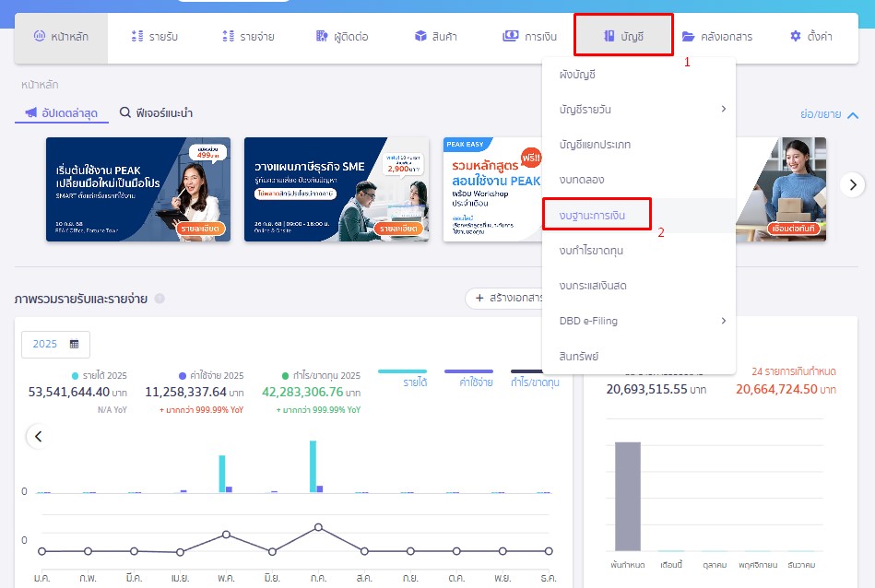Switch to the อัปเดตล่าสุด tab
Viewport: 875px width, 588px height.
[62, 113]
